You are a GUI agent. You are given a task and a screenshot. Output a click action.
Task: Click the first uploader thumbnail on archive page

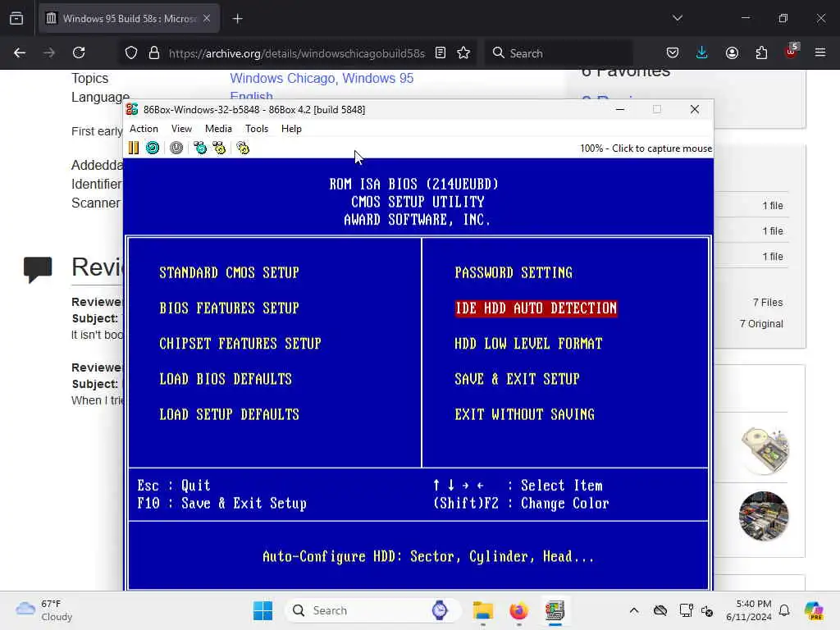[x=765, y=450]
